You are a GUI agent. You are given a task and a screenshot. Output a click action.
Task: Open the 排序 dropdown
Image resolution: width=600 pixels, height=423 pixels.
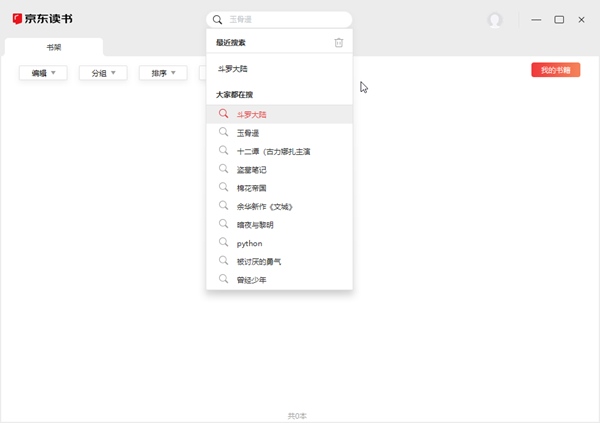pos(163,73)
